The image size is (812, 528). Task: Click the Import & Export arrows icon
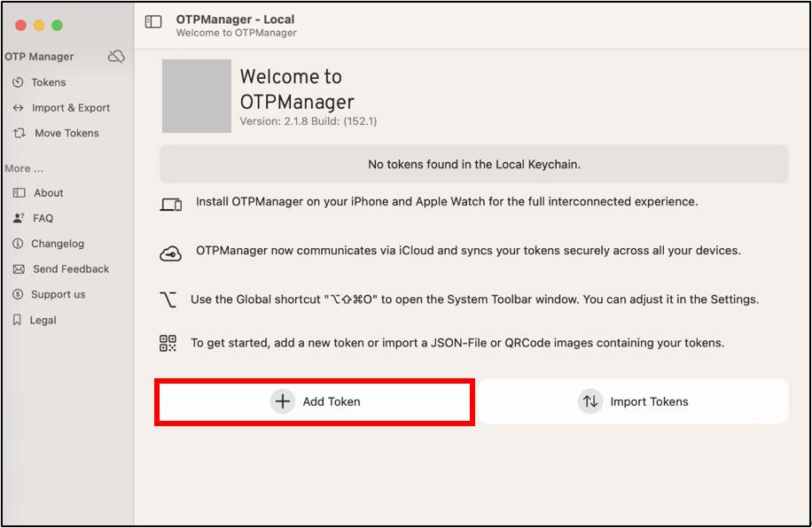(18, 108)
